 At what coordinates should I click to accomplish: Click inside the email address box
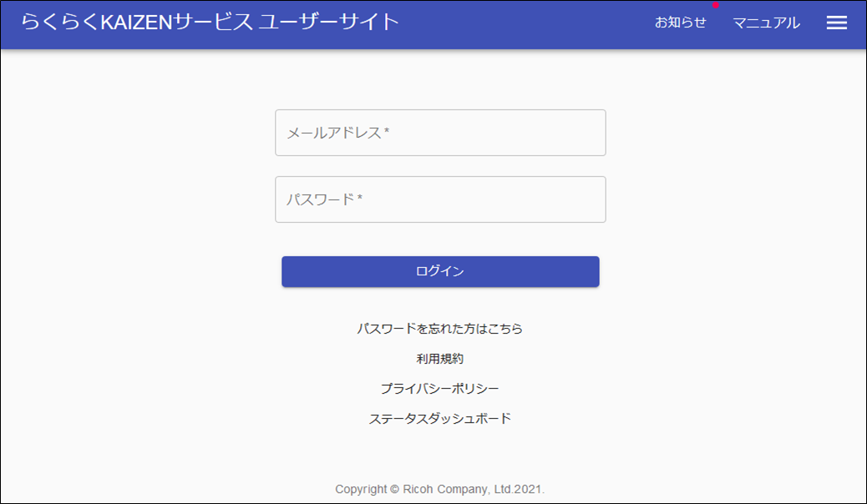coord(440,132)
